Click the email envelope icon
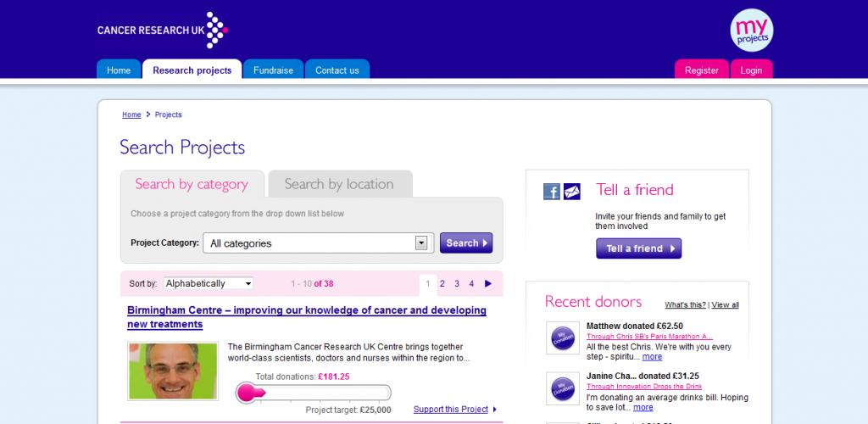The width and height of the screenshot is (868, 424). (572, 192)
